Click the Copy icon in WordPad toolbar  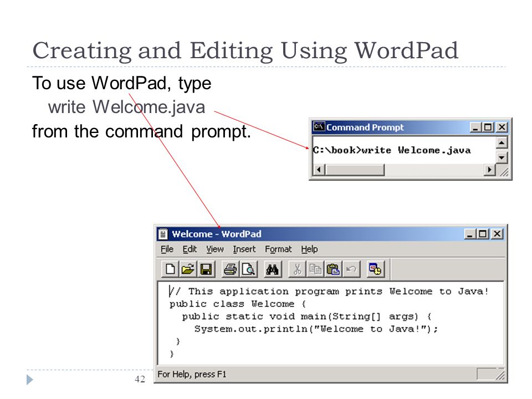(315, 269)
